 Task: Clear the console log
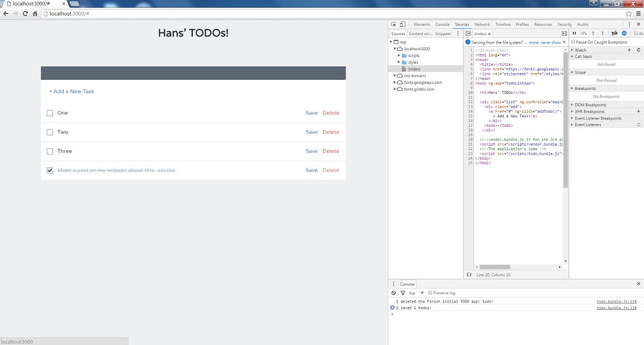click(x=394, y=293)
